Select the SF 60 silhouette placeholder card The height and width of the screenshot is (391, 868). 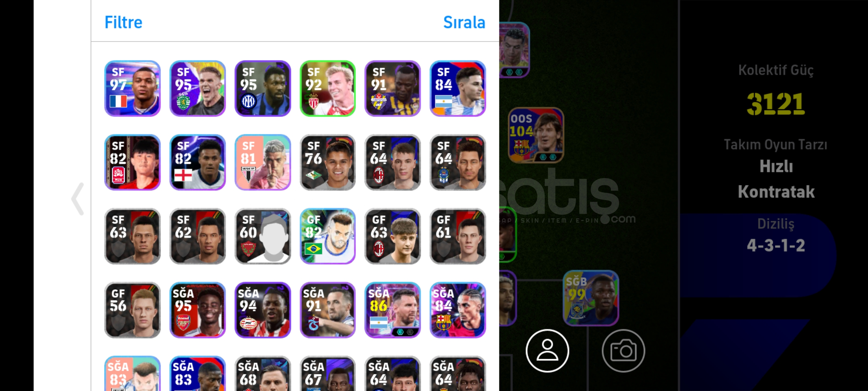263,236
